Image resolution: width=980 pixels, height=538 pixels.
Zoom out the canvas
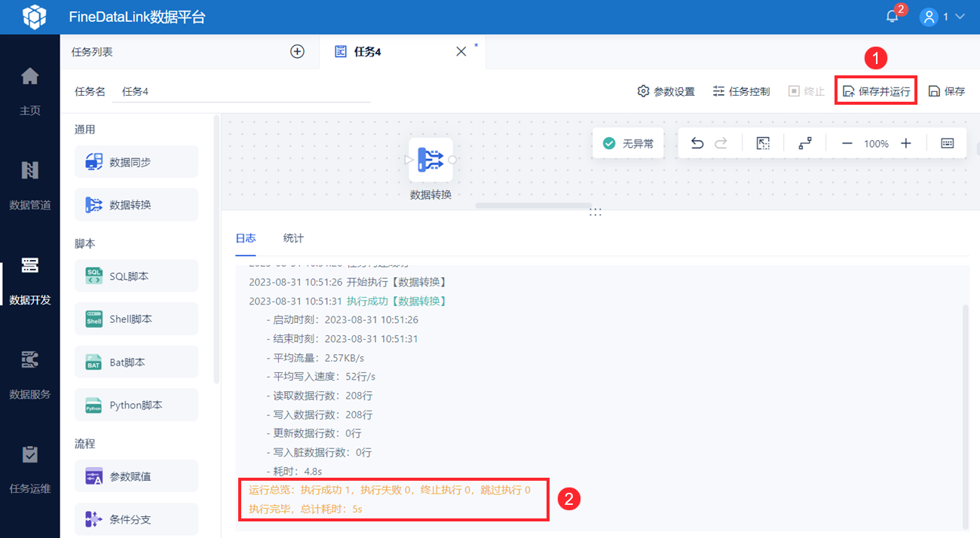click(x=847, y=143)
